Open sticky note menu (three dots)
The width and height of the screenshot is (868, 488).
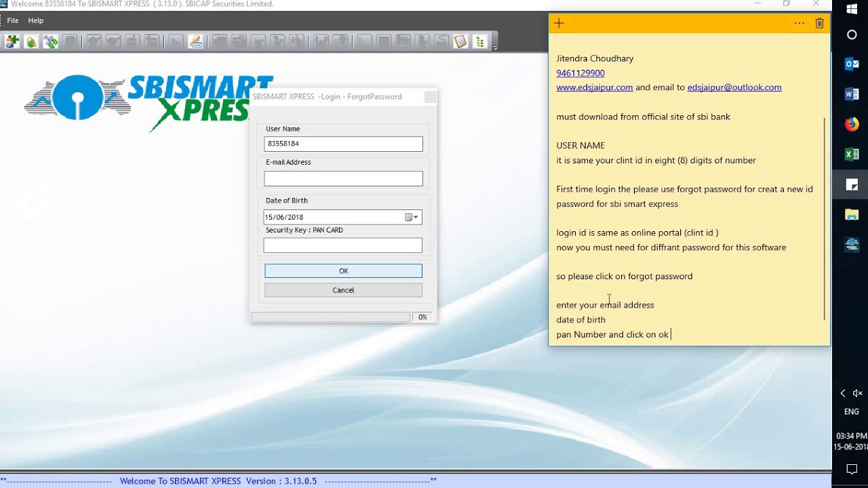[x=800, y=23]
